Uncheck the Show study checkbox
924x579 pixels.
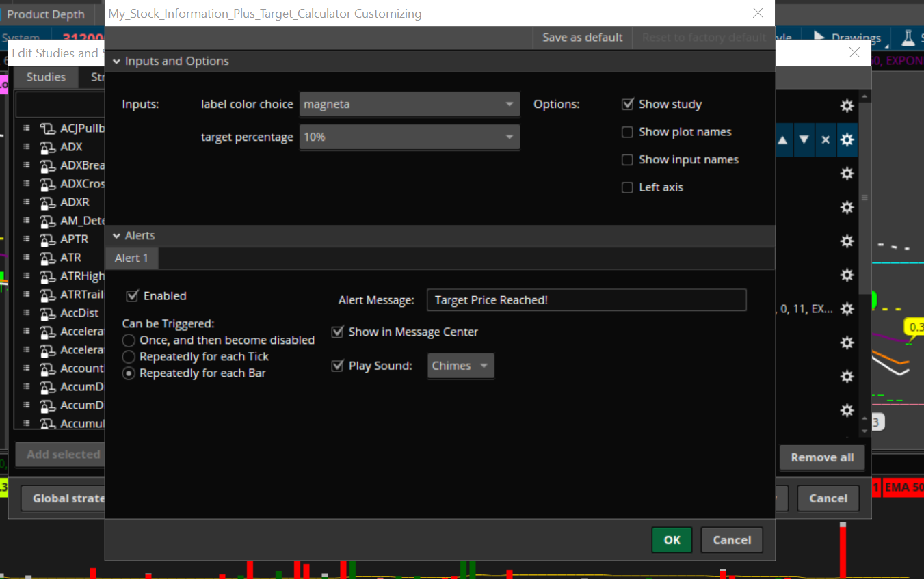coord(627,105)
